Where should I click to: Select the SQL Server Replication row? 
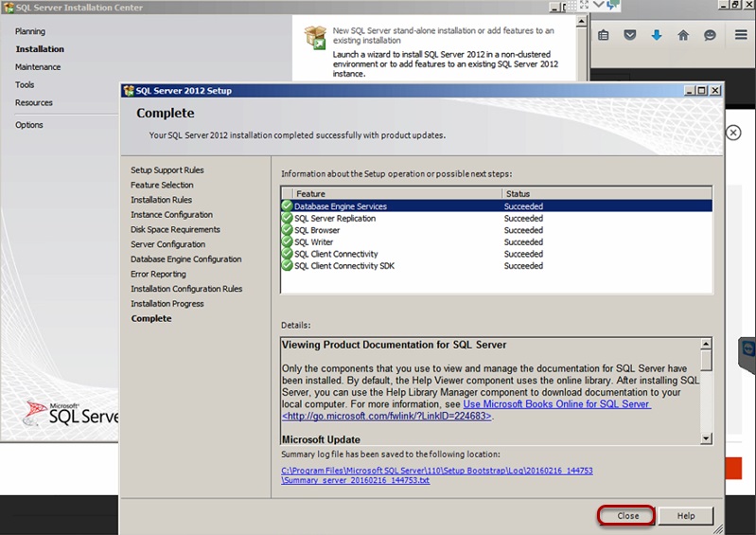point(496,218)
